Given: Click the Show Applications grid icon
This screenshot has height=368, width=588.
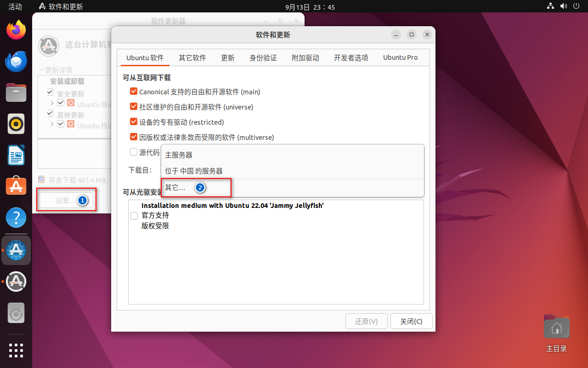Looking at the screenshot, I should click(16, 351).
